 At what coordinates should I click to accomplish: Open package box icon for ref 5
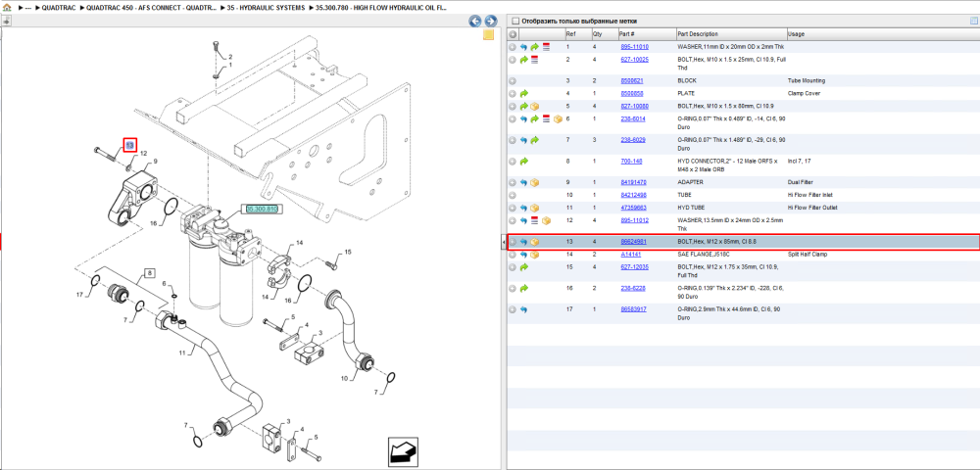[x=535, y=106]
